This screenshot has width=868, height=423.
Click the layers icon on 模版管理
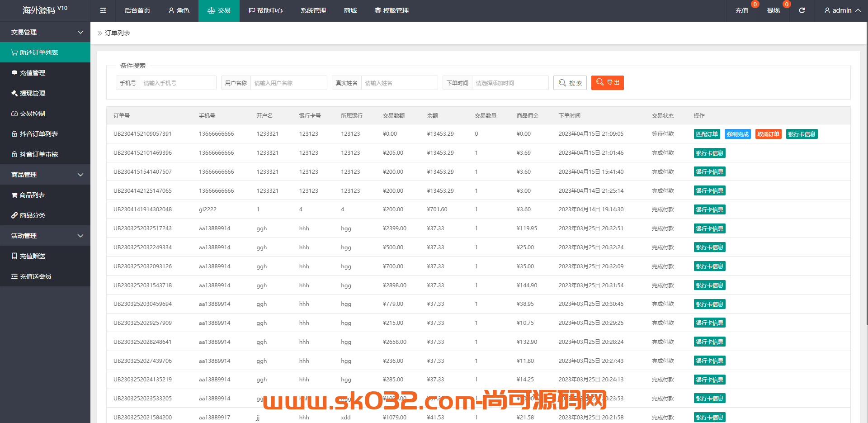(x=378, y=10)
